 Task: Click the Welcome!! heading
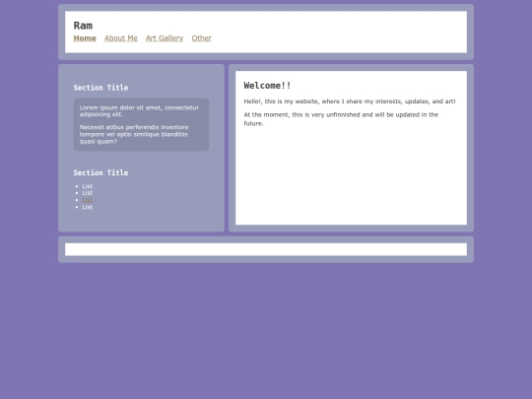pyautogui.click(x=267, y=86)
